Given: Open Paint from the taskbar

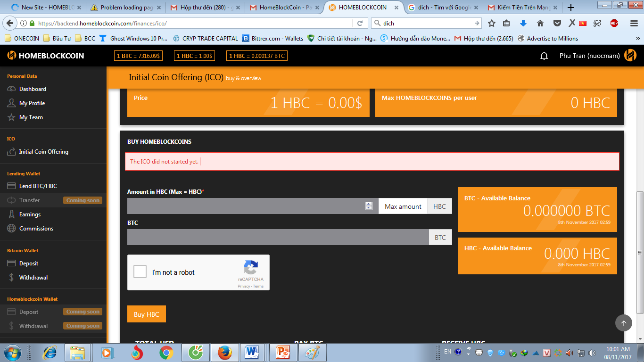Looking at the screenshot, I should pyautogui.click(x=313, y=353).
